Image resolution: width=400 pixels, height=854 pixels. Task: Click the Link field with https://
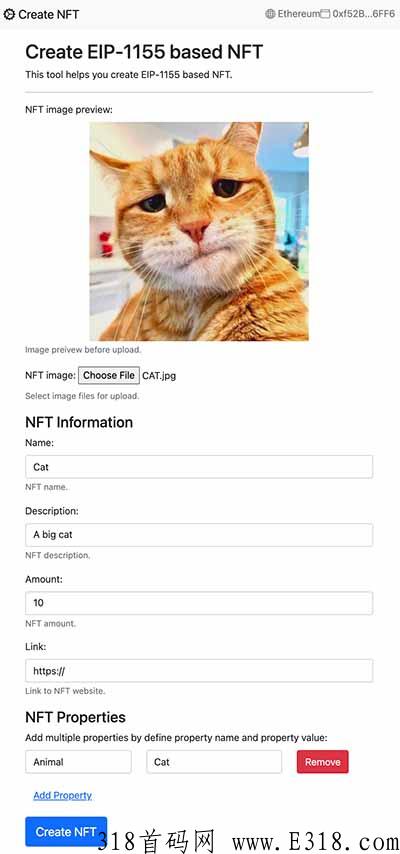[199, 671]
